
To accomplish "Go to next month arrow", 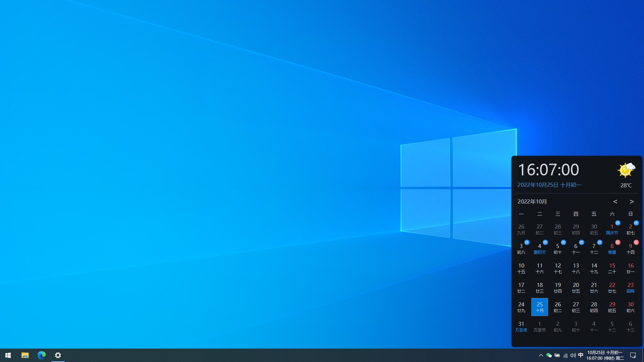I will (632, 201).
